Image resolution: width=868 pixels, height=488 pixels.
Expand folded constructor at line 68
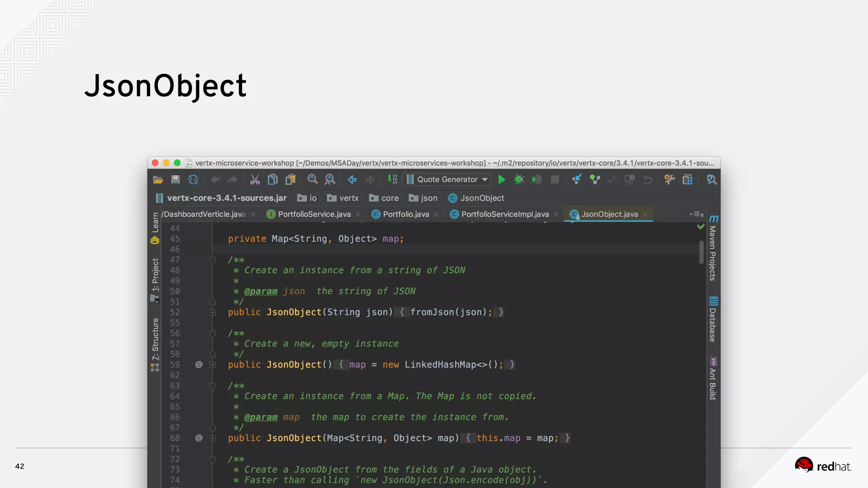(213, 438)
